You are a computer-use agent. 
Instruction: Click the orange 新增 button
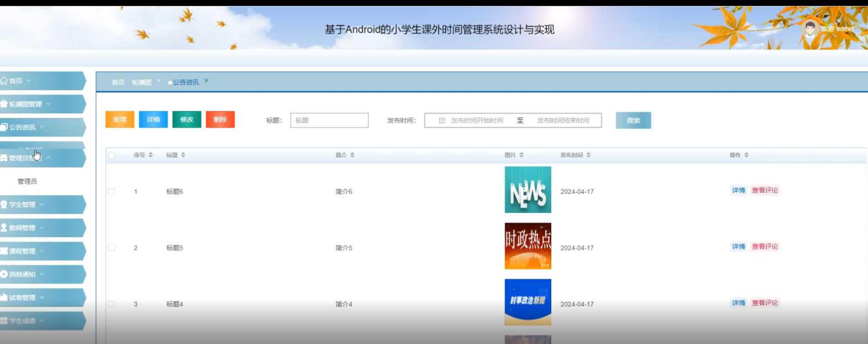pos(120,119)
